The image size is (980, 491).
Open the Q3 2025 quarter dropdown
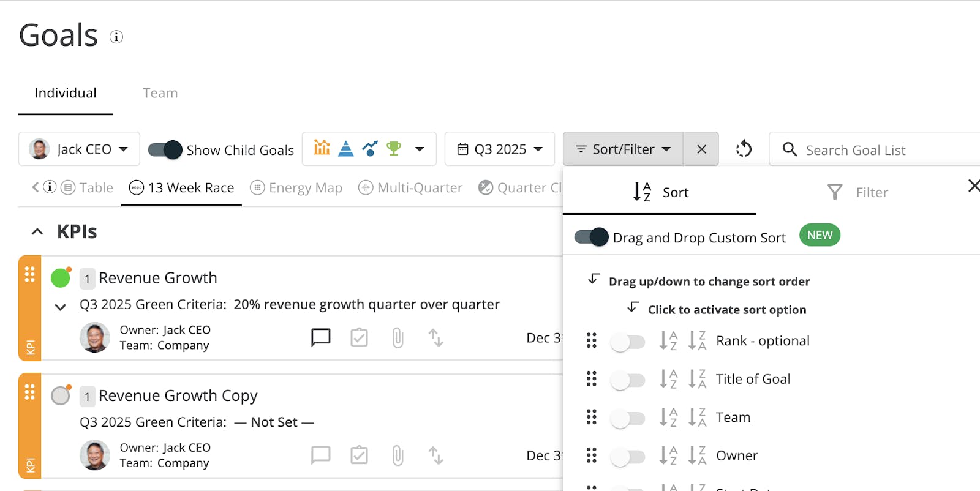[500, 149]
